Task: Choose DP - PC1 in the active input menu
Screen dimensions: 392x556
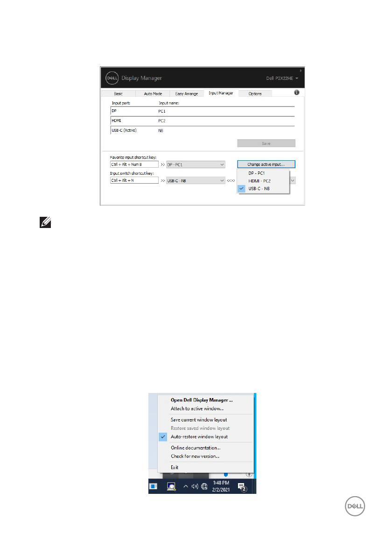Action: 264,173
